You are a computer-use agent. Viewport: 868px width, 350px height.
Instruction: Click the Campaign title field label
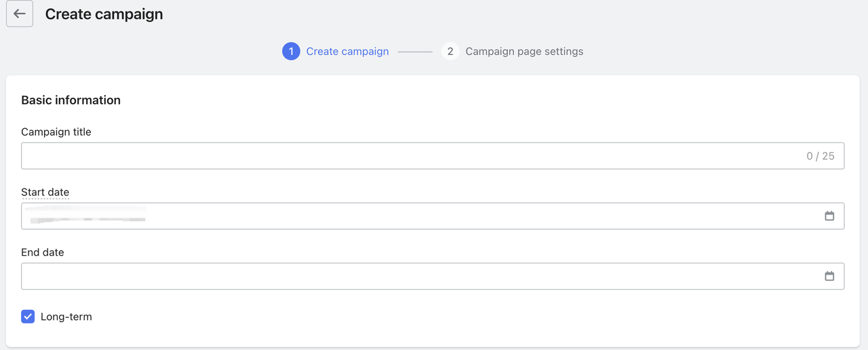tap(56, 132)
